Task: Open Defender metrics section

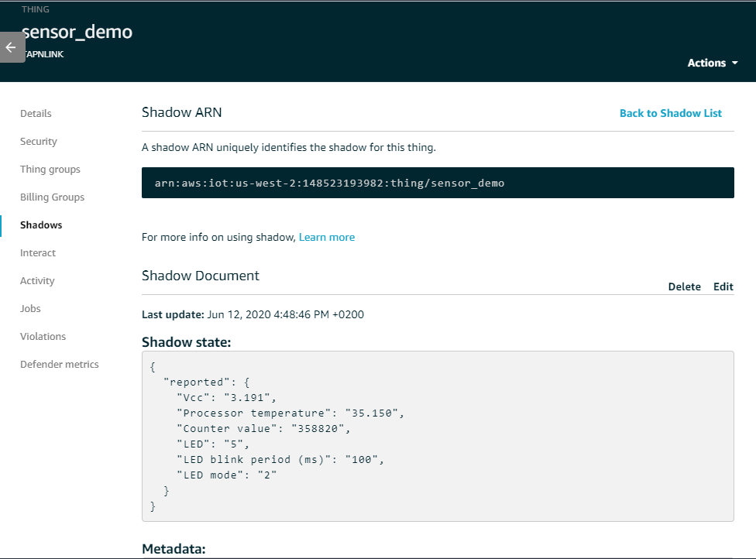Action: pos(60,365)
